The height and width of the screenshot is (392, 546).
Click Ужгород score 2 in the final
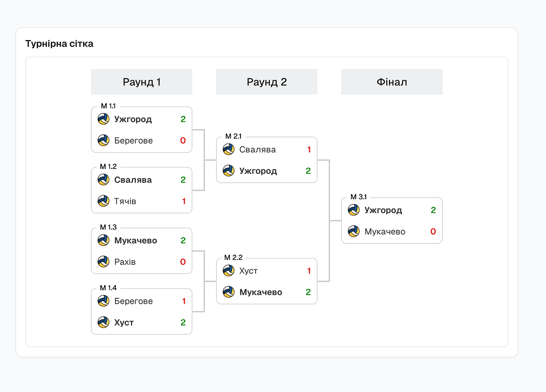coord(433,210)
